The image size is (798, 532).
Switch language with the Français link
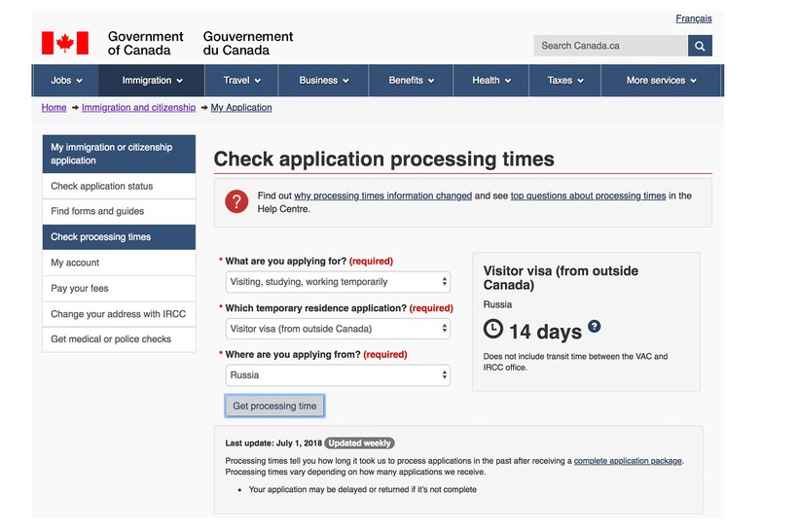point(694,18)
